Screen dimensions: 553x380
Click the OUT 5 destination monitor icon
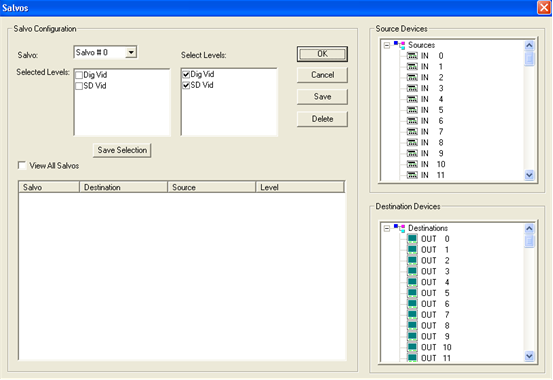pyautogui.click(x=412, y=293)
